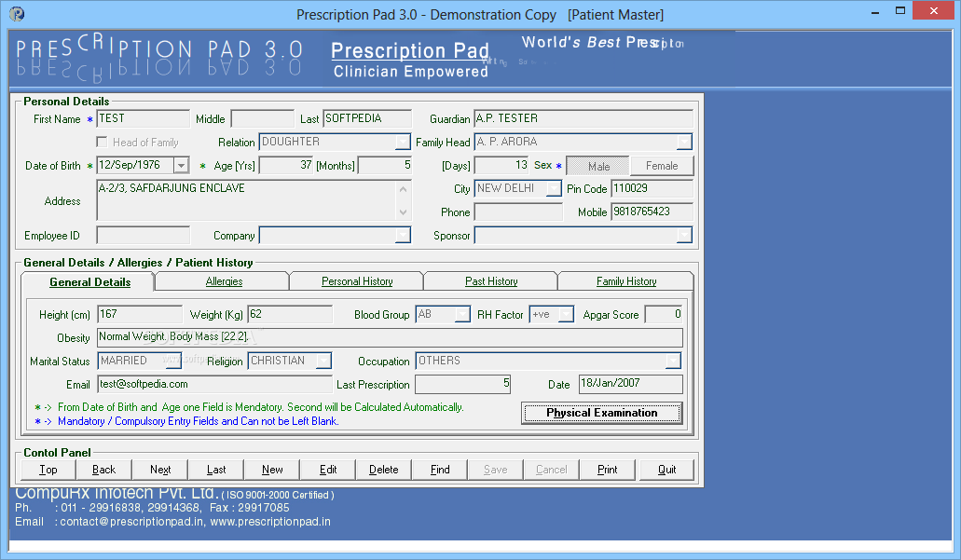Switch to the General Details tab
Screen dimensions: 961x560
coord(89,281)
